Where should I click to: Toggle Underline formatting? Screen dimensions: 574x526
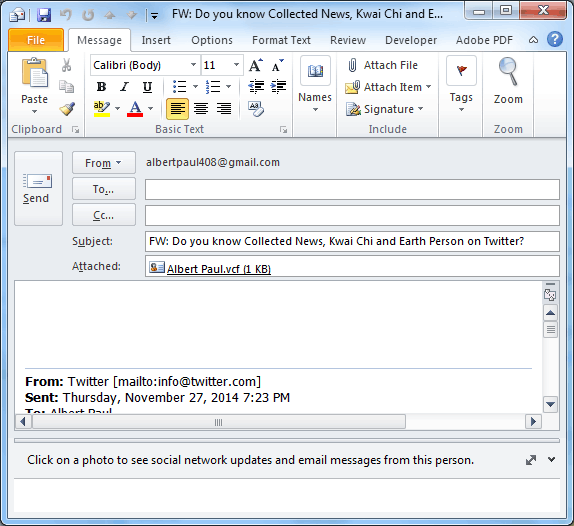point(147,87)
